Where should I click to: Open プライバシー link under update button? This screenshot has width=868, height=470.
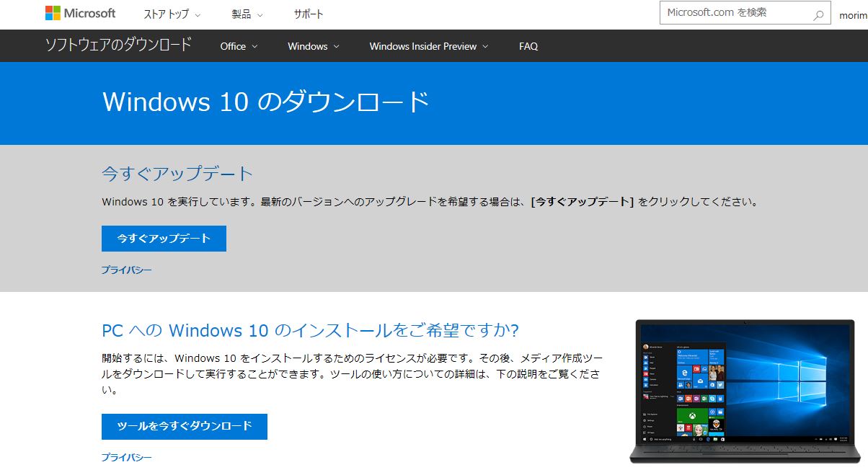point(126,270)
